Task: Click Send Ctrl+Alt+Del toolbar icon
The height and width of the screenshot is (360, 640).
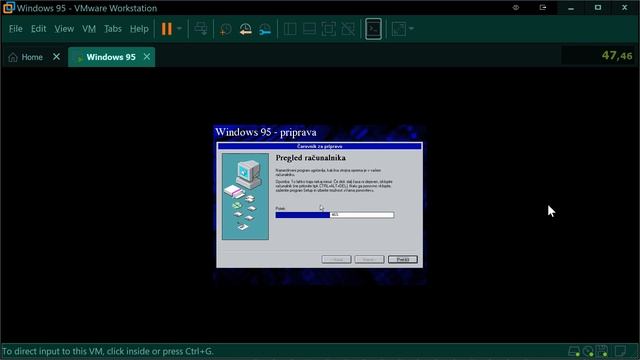Action: point(201,29)
